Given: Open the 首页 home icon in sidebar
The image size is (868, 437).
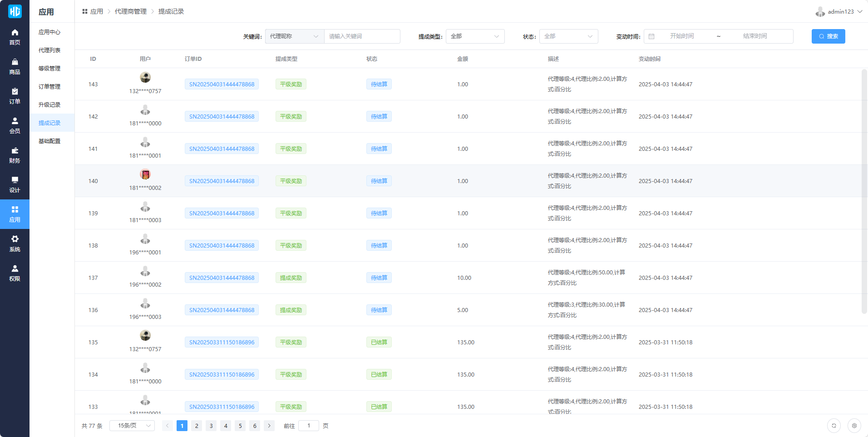Looking at the screenshot, I should tap(15, 37).
